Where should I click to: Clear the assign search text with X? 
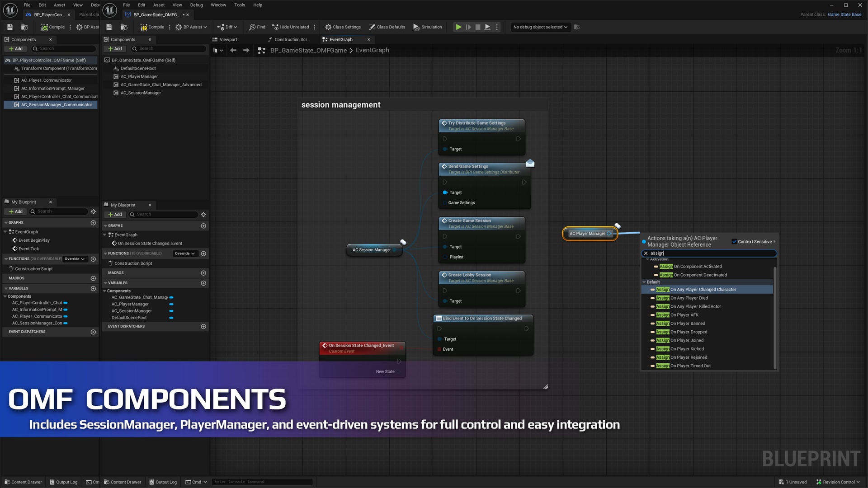tap(646, 253)
